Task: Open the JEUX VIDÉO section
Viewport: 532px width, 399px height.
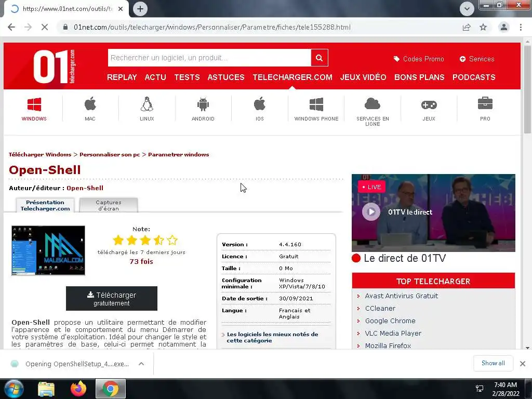Action: (x=363, y=77)
